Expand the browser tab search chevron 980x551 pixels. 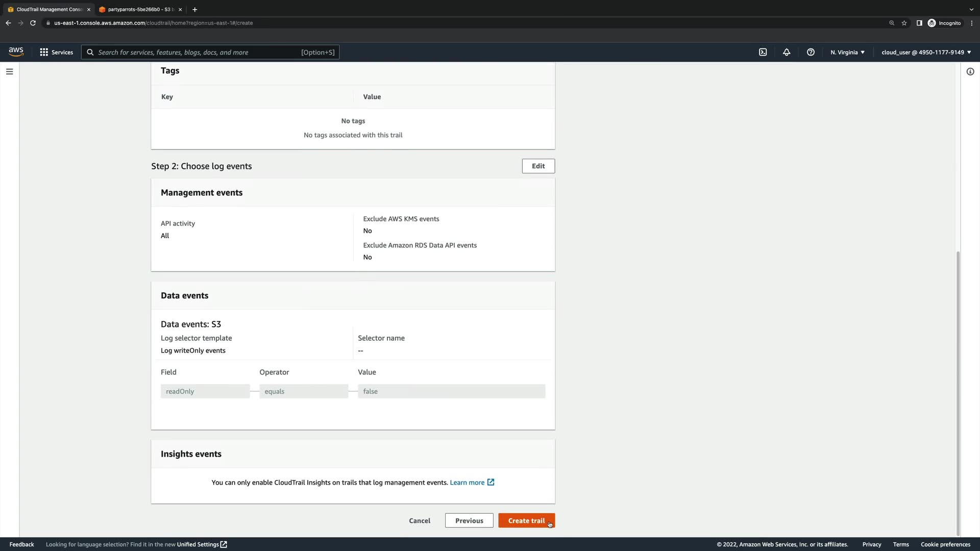(971, 9)
